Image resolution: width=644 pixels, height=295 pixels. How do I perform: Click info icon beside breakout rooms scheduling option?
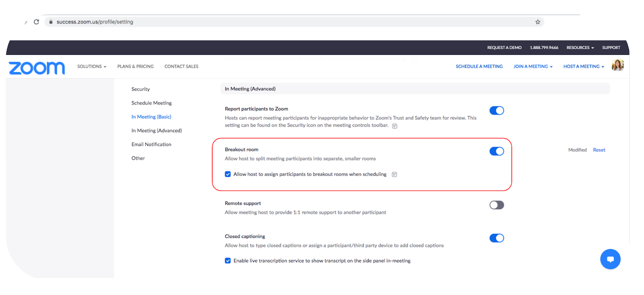tap(394, 175)
